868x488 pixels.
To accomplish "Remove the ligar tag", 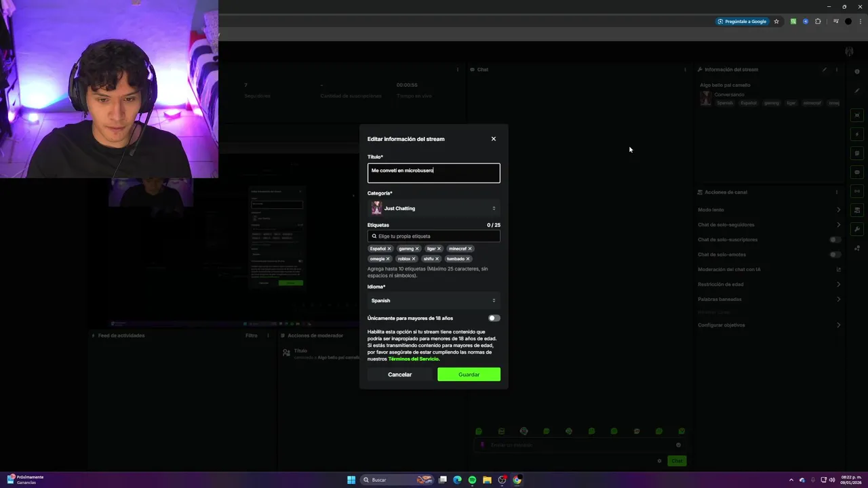I will [439, 249].
